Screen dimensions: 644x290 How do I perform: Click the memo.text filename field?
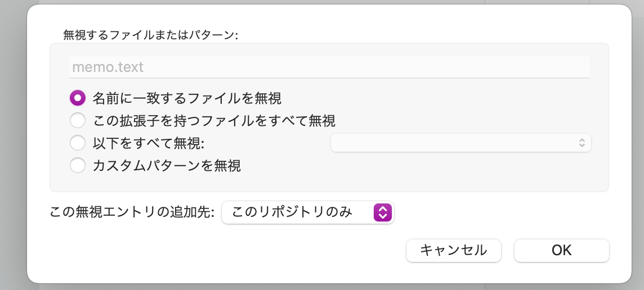point(329,67)
